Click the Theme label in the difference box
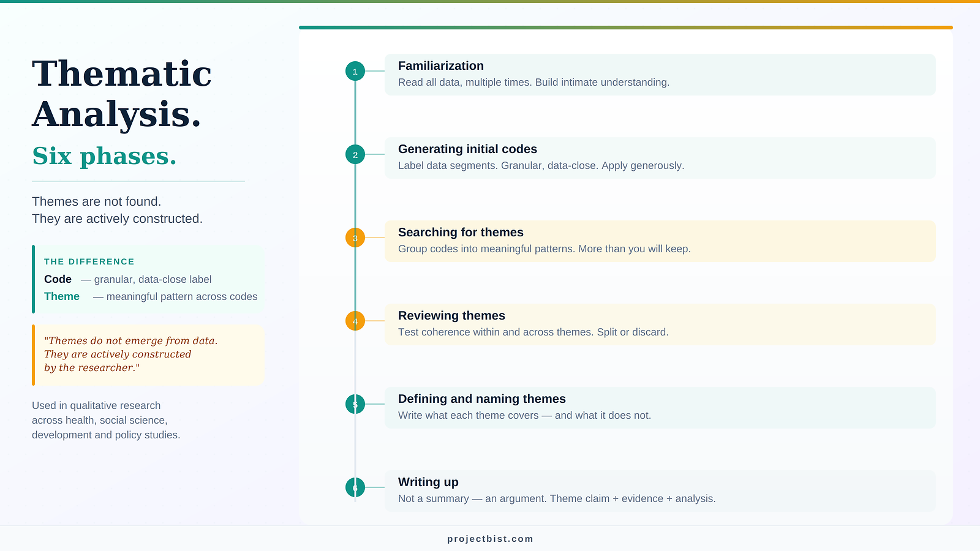Image resolution: width=980 pixels, height=551 pixels. point(61,296)
